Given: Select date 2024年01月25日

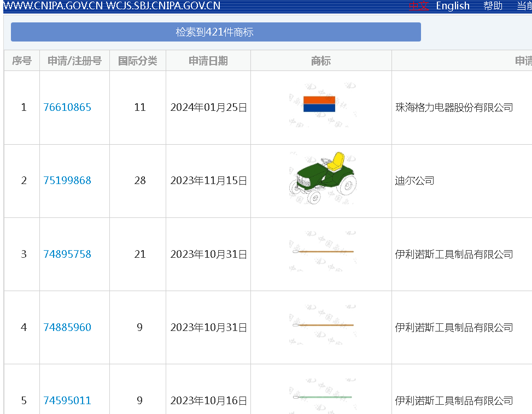Looking at the screenshot, I should tap(209, 108).
